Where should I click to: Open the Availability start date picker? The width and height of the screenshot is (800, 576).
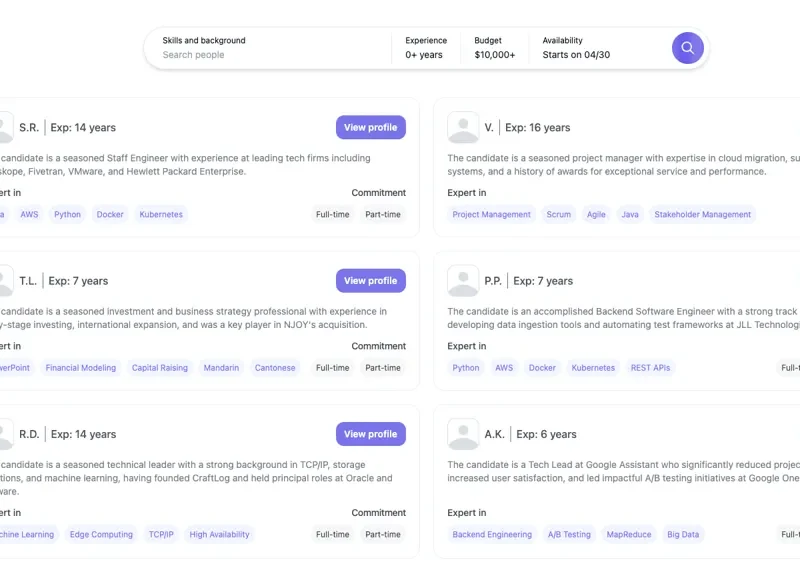click(x=576, y=48)
